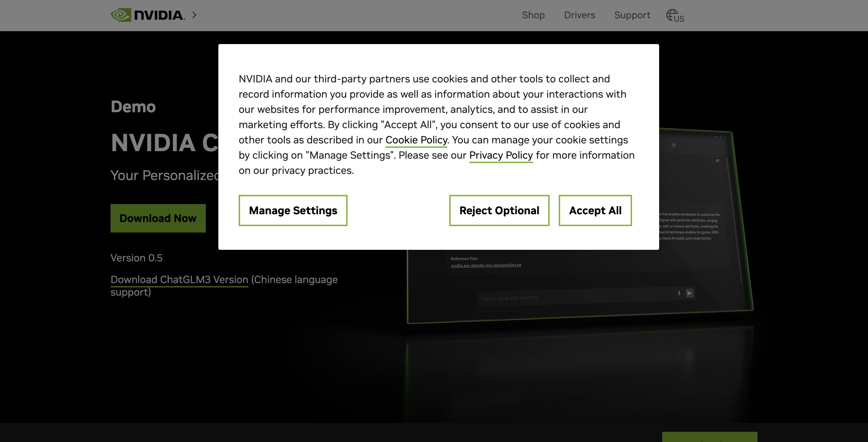Click the microphone icon in chat box

click(x=679, y=293)
